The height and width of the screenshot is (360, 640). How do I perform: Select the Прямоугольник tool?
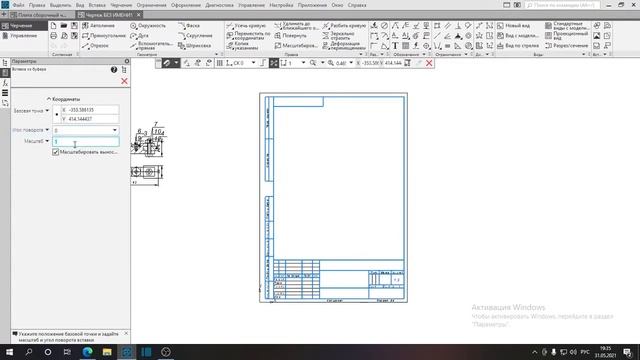pyautogui.click(x=104, y=36)
